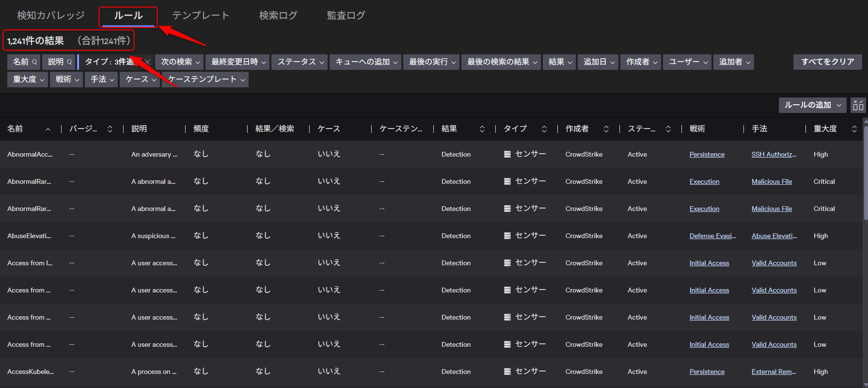Open the テンプレート tab
Image resolution: width=868 pixels, height=388 pixels.
point(201,16)
